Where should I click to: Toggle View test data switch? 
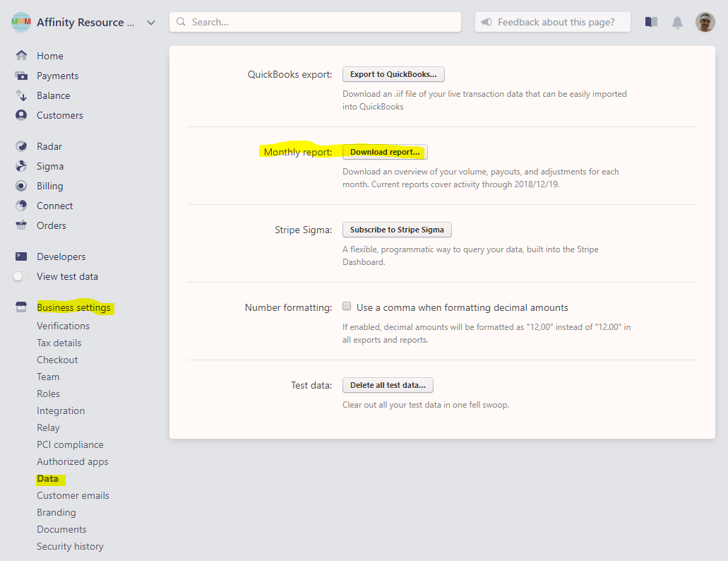click(x=21, y=276)
